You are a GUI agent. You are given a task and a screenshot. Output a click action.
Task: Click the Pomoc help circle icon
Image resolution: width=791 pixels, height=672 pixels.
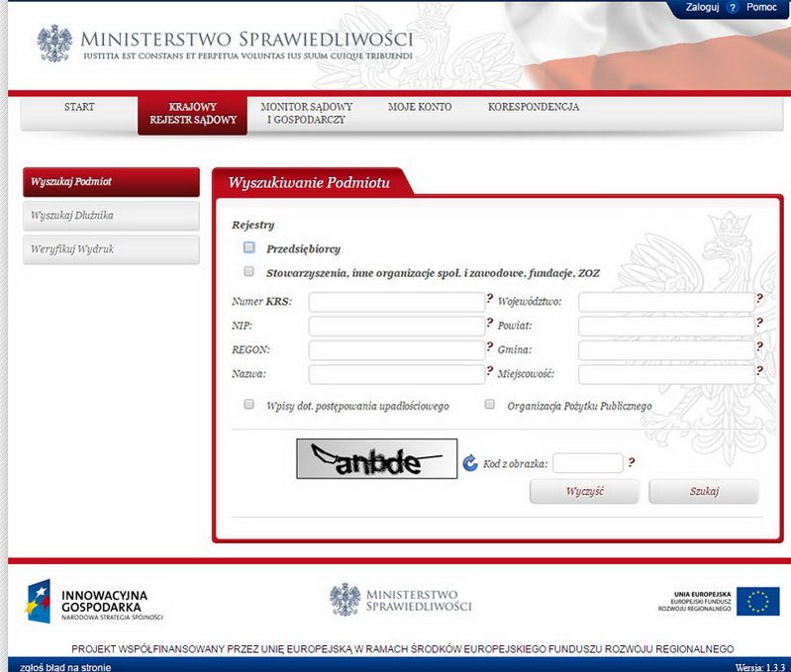[733, 8]
